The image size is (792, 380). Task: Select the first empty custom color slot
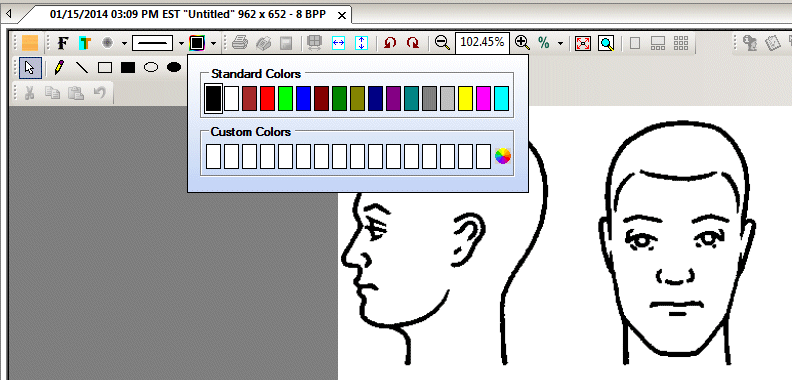[214, 156]
